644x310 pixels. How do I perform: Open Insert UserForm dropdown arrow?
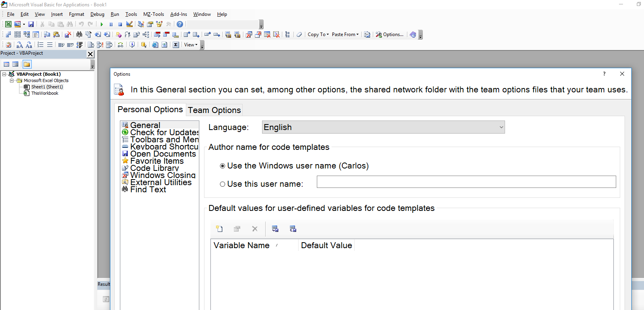coord(24,24)
